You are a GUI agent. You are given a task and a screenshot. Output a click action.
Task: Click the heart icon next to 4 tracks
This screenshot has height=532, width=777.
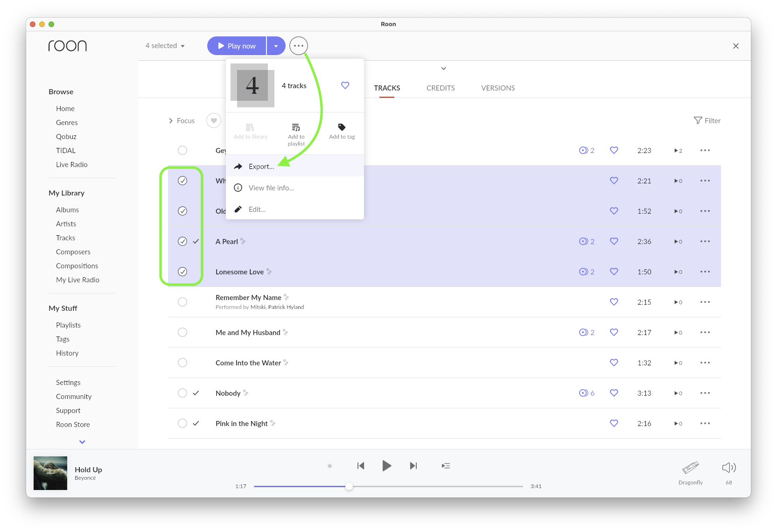pos(345,85)
